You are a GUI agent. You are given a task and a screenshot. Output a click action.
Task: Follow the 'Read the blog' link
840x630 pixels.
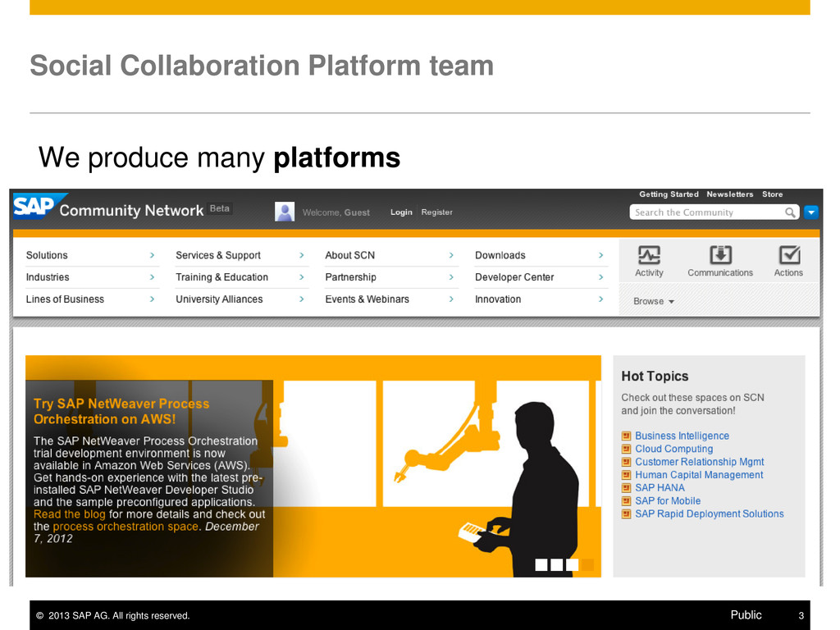[69, 514]
